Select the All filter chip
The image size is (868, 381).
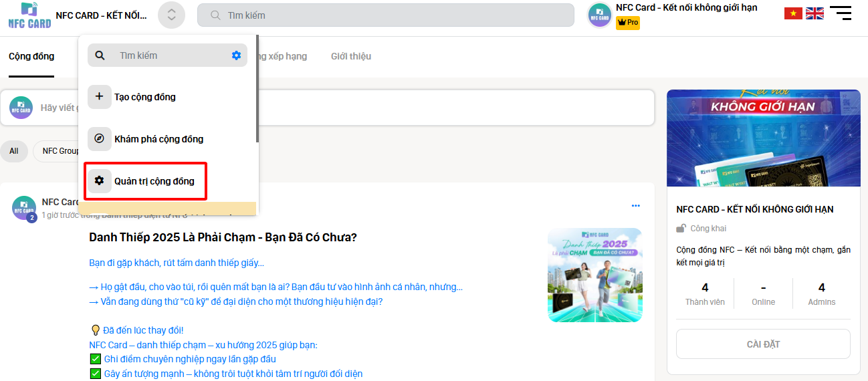(x=14, y=151)
